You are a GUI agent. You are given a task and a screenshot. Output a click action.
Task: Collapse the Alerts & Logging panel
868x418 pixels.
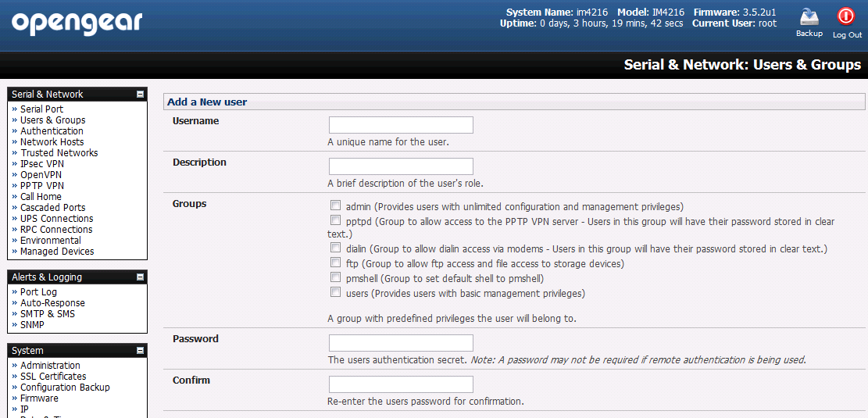pos(141,277)
